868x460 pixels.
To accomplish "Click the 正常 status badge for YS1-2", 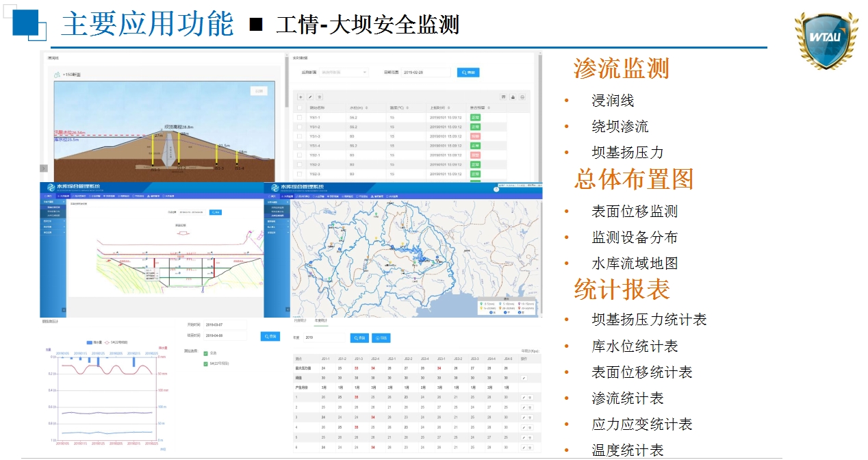I will pyautogui.click(x=475, y=127).
